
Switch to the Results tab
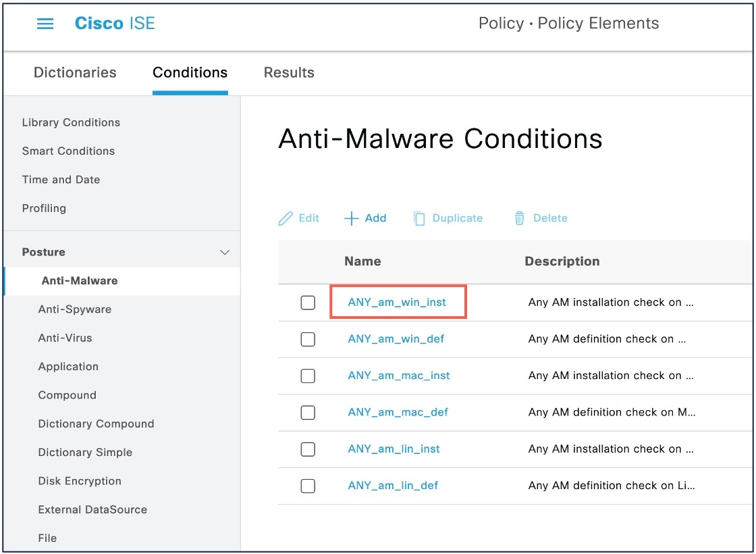(289, 72)
